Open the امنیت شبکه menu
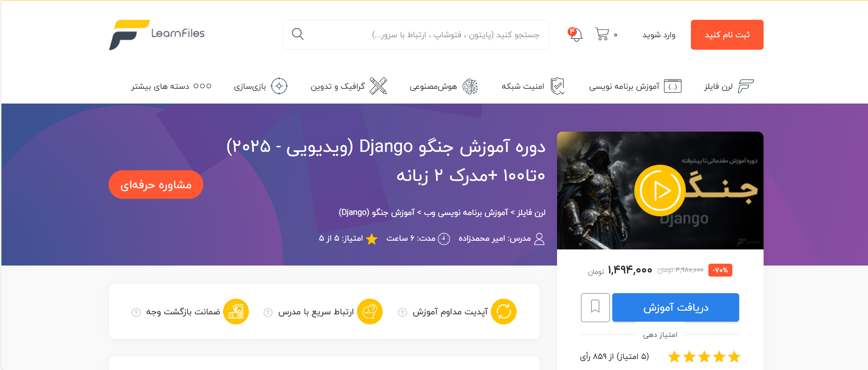The image size is (868, 370). point(523,87)
